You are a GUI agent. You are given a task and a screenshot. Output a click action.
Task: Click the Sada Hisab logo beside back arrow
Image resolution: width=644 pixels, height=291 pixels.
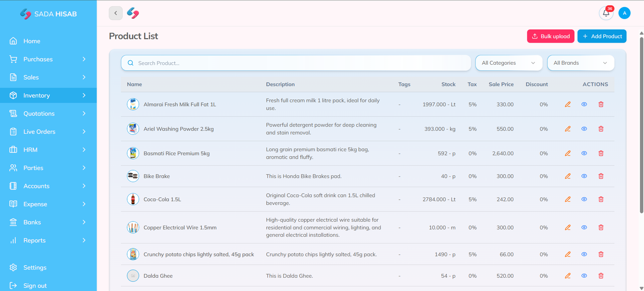[x=133, y=13]
